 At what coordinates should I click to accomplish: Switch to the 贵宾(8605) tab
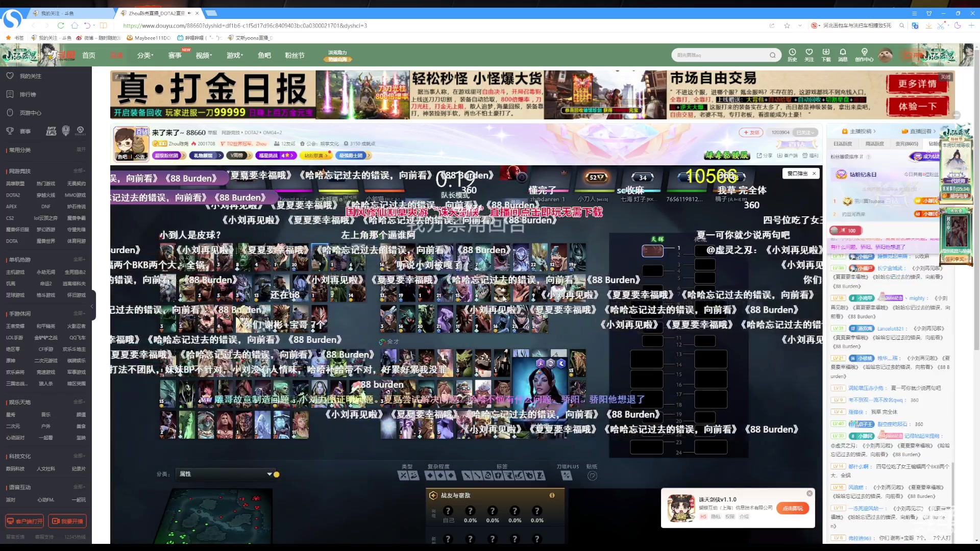pos(907,144)
